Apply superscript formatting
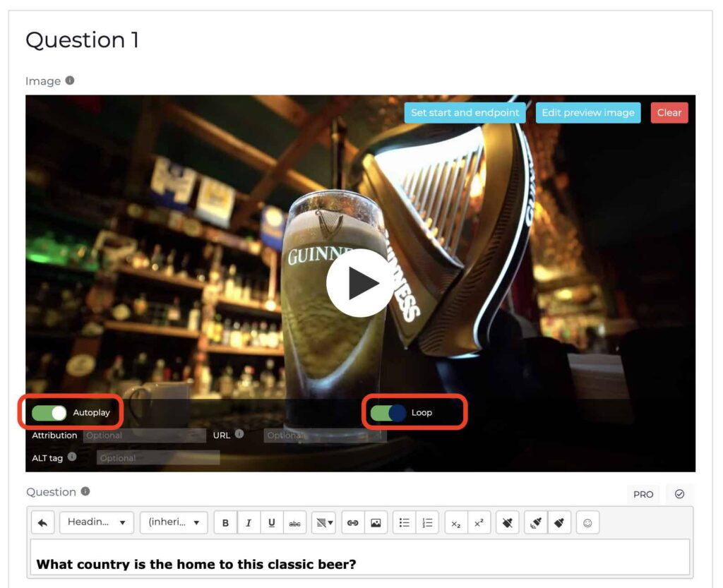 [x=479, y=522]
